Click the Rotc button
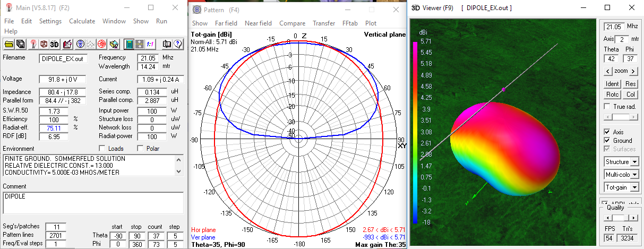This screenshot has height=249, width=644. coord(612,95)
